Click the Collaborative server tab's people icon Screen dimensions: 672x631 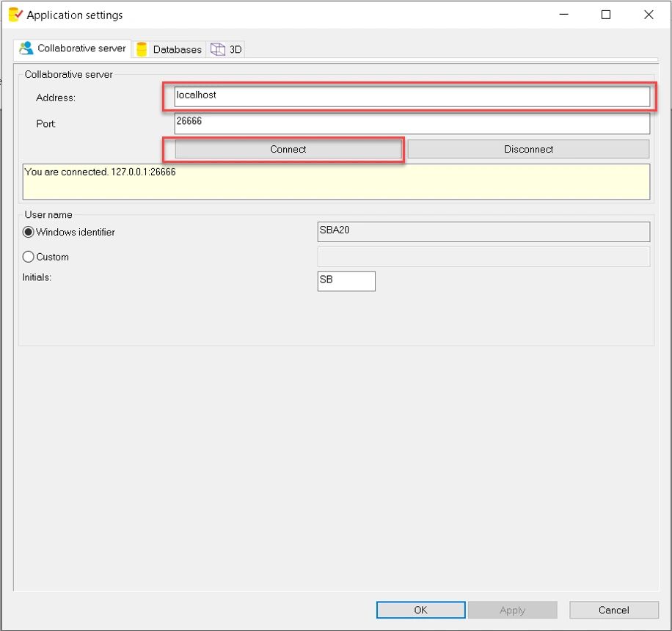pos(26,48)
